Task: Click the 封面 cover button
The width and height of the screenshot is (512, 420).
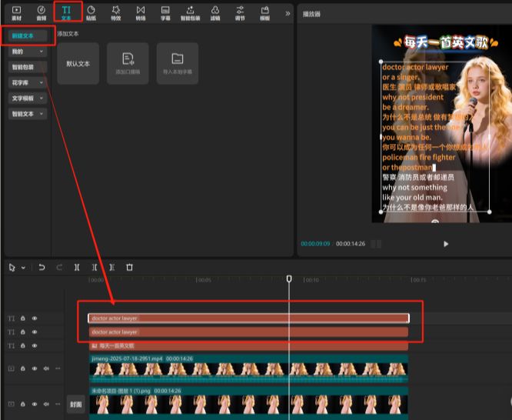Action: [x=75, y=404]
